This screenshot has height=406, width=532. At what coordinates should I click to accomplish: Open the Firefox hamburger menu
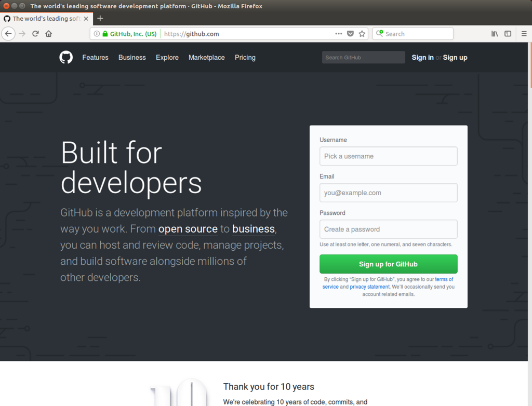coord(524,34)
